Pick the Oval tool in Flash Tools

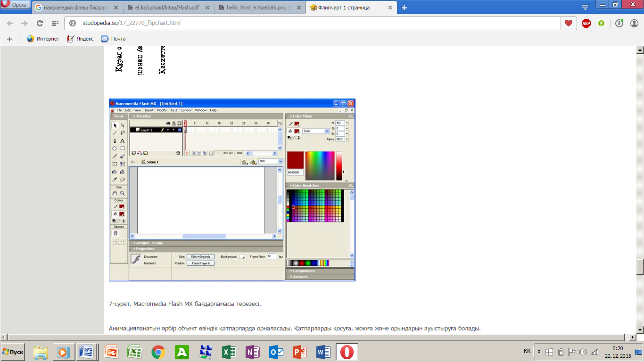pyautogui.click(x=115, y=148)
